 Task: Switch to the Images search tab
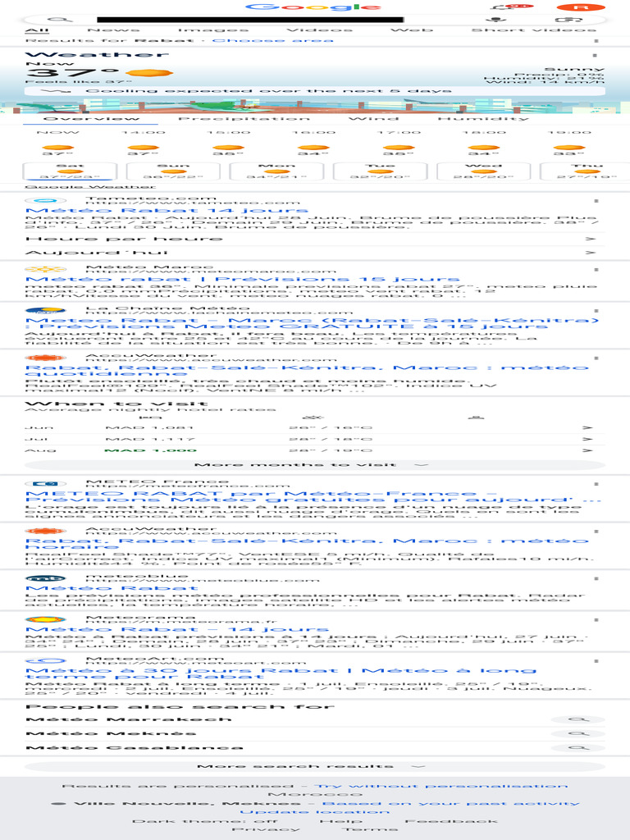pyautogui.click(x=213, y=30)
